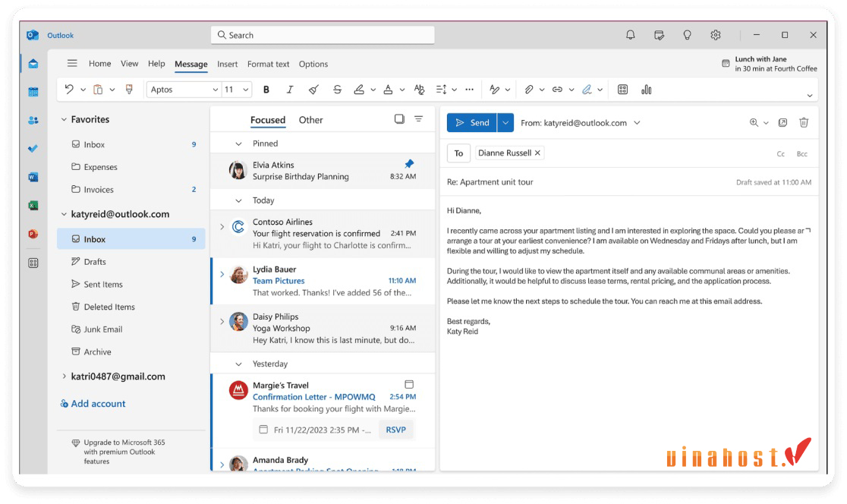Switch to the Other inbox tab
The width and height of the screenshot is (847, 504).
[x=310, y=120]
